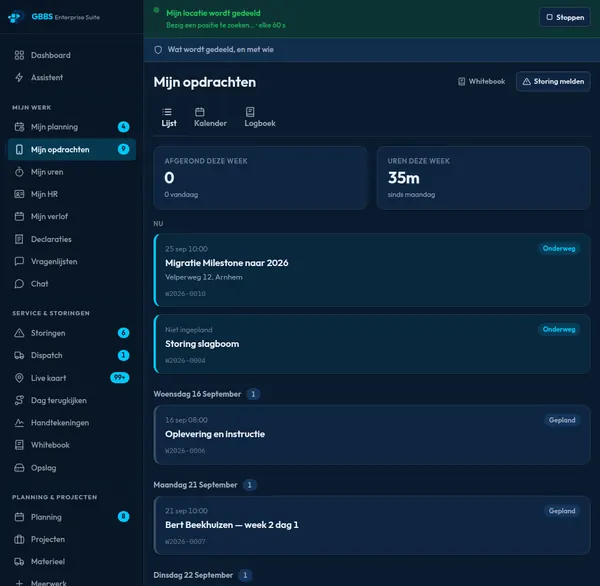Open Assistent lightning bolt icon

19,77
